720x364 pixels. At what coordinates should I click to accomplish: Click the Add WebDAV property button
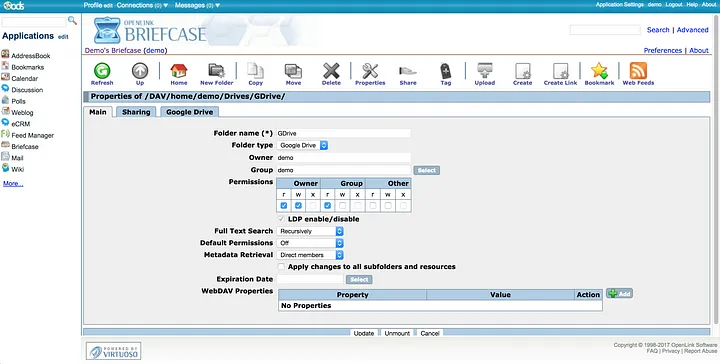[619, 294]
